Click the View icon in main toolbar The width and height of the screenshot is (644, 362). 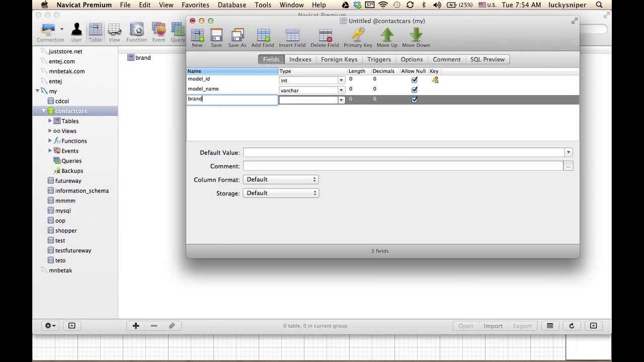(114, 29)
